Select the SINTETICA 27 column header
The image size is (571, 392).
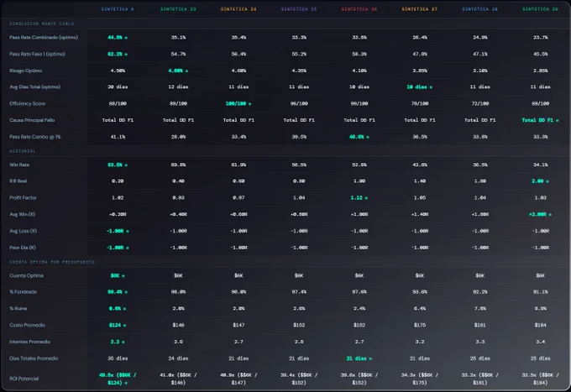pos(420,9)
